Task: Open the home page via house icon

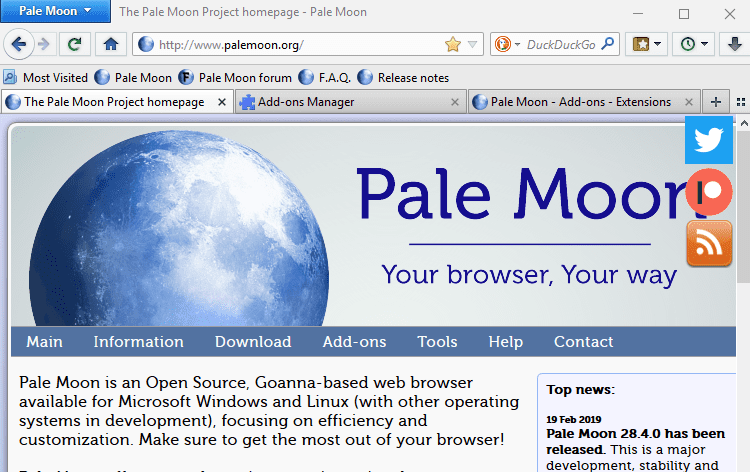Action: (x=111, y=44)
